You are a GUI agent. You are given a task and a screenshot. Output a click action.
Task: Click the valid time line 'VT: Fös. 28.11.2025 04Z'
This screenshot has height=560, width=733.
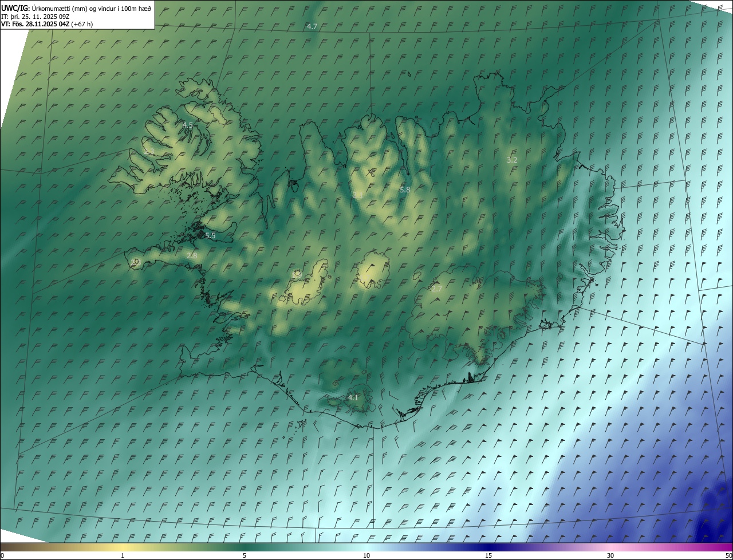(x=35, y=24)
